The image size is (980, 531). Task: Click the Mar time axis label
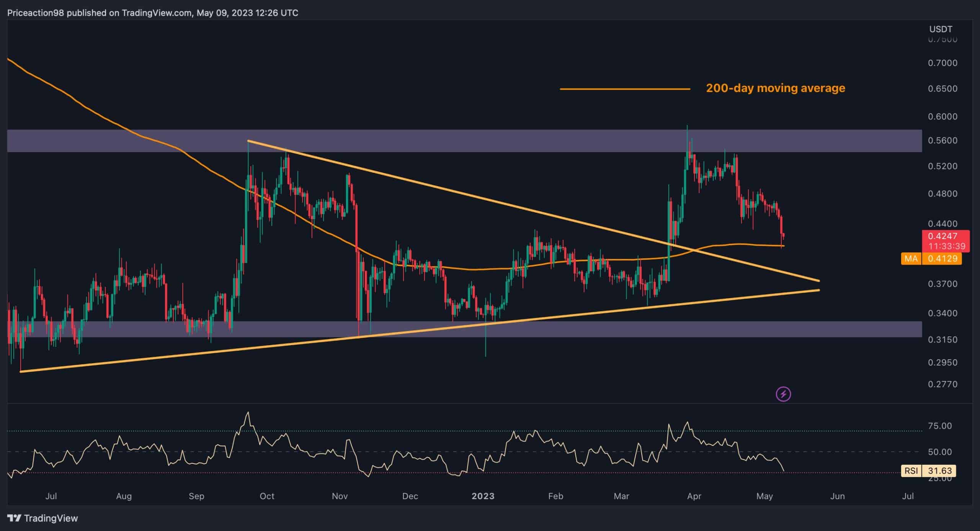[621, 496]
